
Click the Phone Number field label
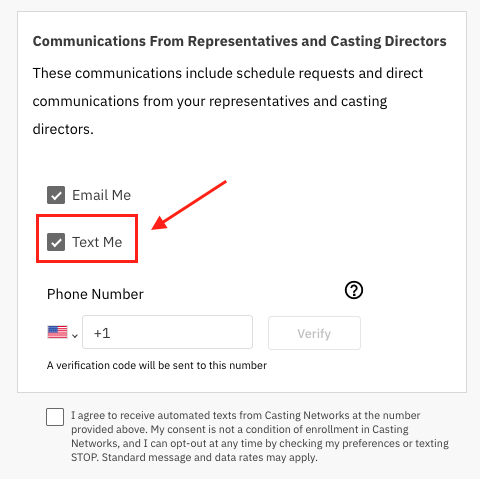pyautogui.click(x=95, y=294)
